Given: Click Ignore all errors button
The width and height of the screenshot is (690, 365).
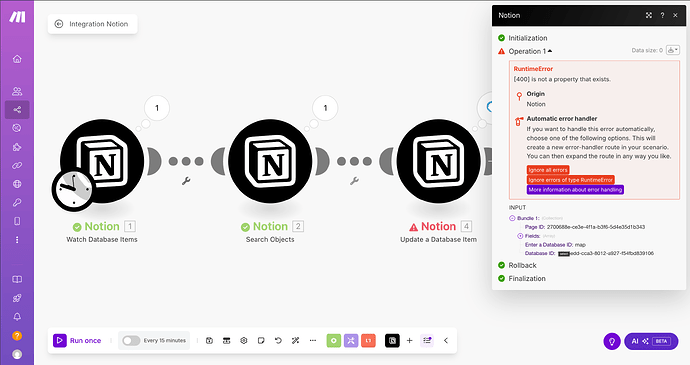Looking at the screenshot, I should coord(548,170).
